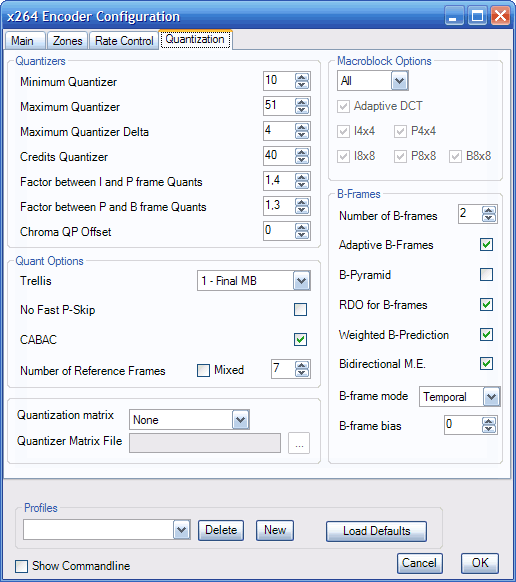Image resolution: width=516 pixels, height=582 pixels.
Task: Disable the CABAC checkbox
Action: [300, 339]
